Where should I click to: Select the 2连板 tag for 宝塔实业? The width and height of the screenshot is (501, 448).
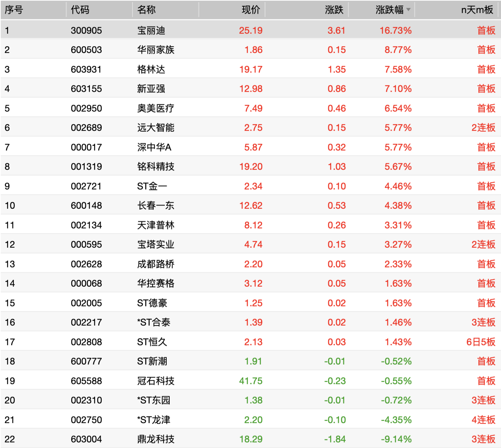[483, 244]
